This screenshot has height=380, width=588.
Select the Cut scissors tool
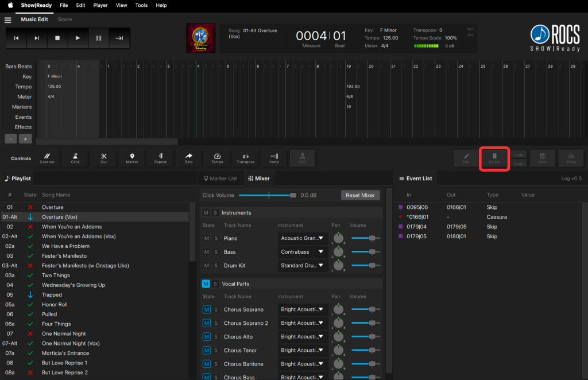click(103, 158)
